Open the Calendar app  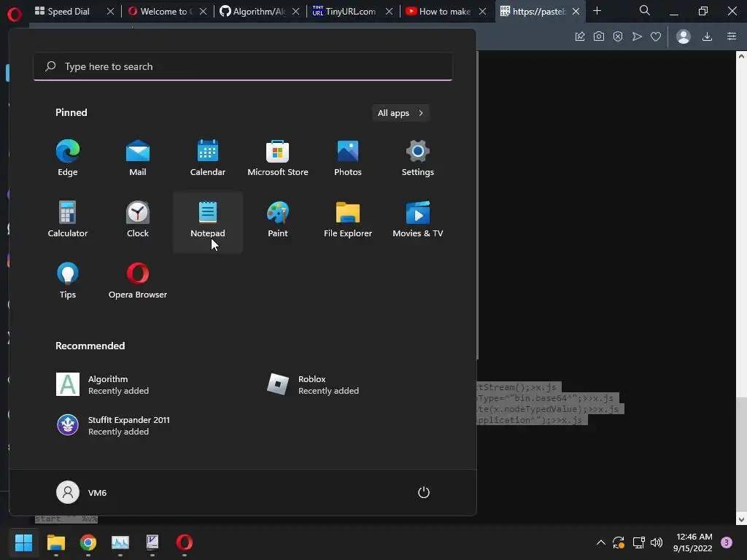point(208,158)
